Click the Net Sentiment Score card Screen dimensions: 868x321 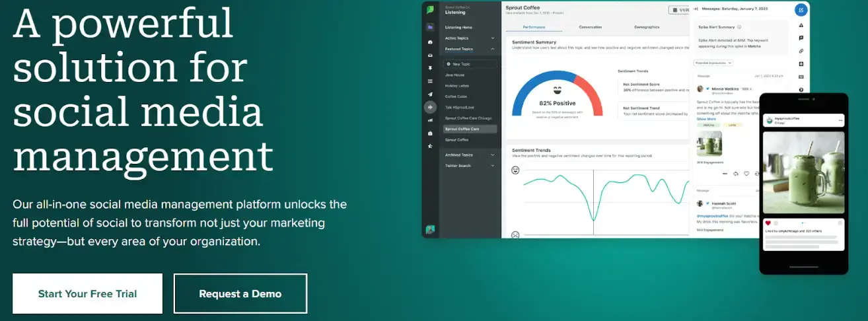[654, 88]
